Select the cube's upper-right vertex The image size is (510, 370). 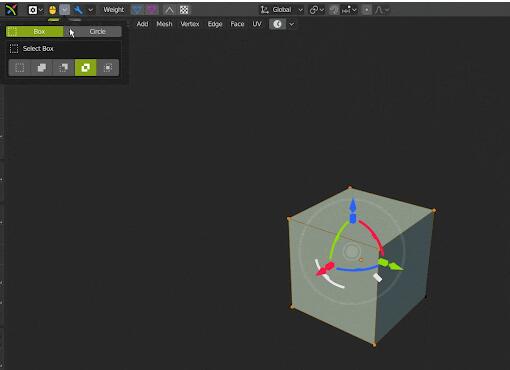pos(434,210)
